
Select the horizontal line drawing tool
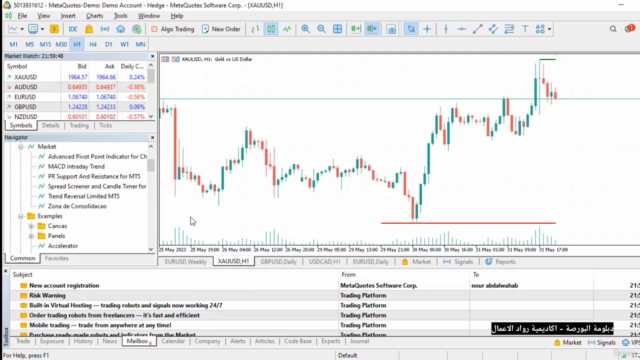(x=461, y=29)
